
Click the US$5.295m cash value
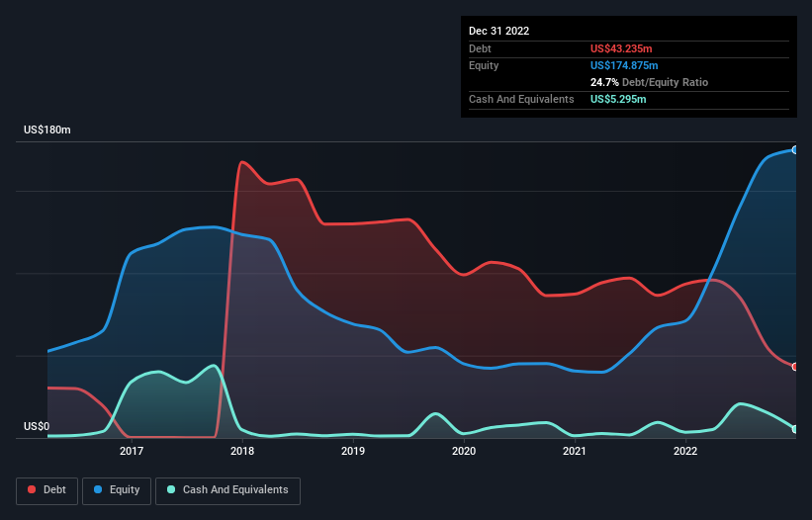tap(618, 99)
